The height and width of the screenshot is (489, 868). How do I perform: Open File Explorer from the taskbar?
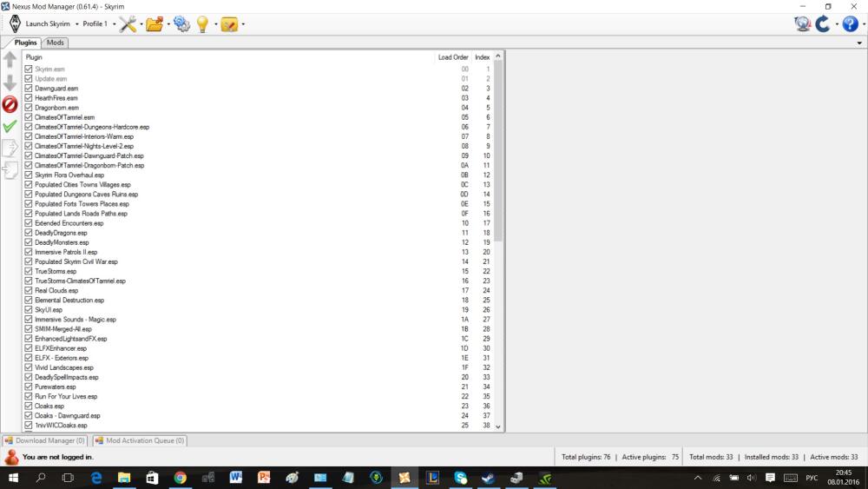[x=124, y=478]
